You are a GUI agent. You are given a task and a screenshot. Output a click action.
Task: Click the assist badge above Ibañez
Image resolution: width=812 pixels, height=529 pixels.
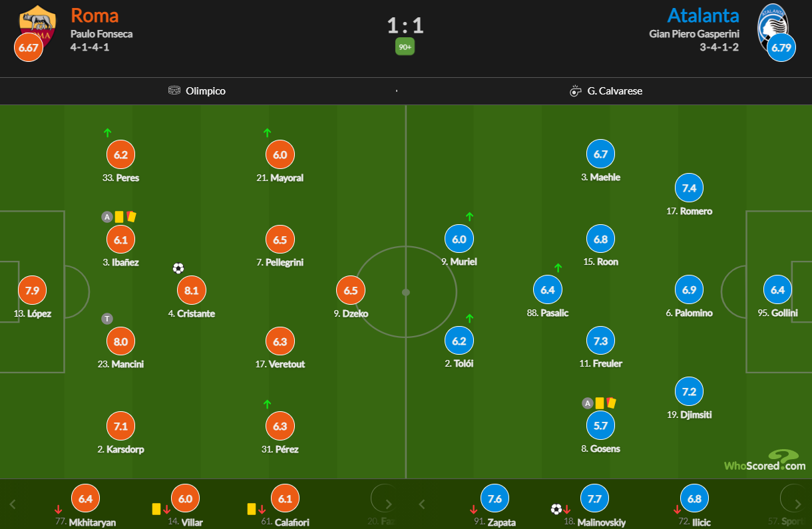[x=106, y=216]
